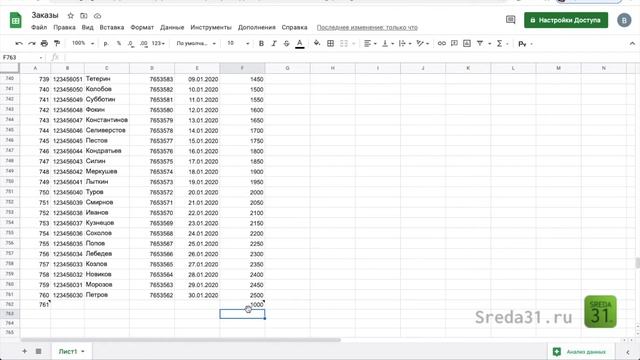Toggle bold formatting
The image size is (640, 360).
pos(261,43)
